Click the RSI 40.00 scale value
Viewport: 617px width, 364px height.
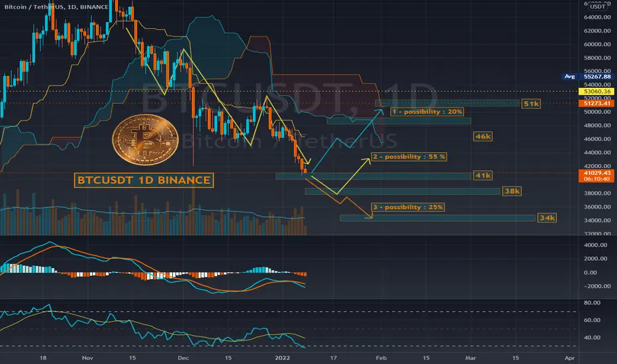[592, 338]
